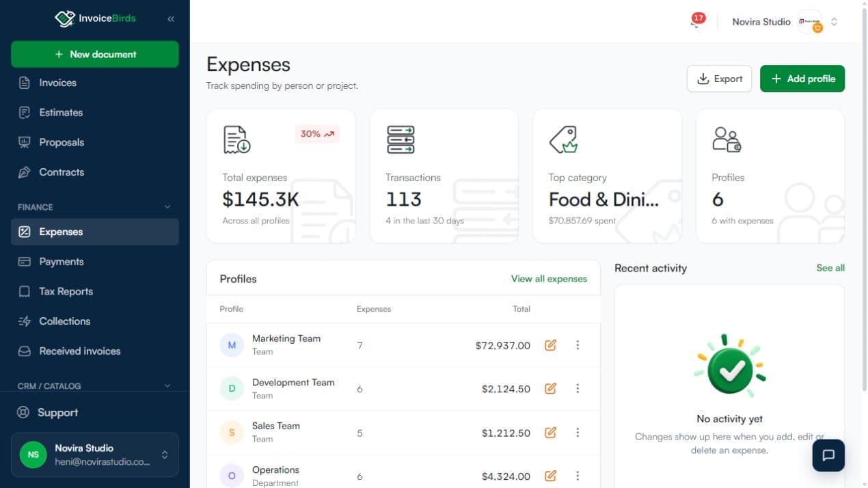Image resolution: width=868 pixels, height=488 pixels.
Task: Click the Invoices document icon
Action: [x=25, y=83]
